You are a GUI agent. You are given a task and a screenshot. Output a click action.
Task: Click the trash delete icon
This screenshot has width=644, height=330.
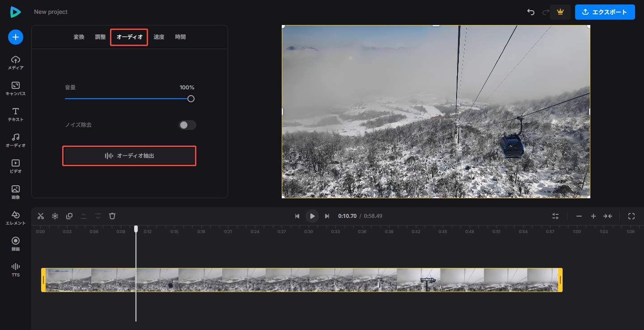point(112,216)
